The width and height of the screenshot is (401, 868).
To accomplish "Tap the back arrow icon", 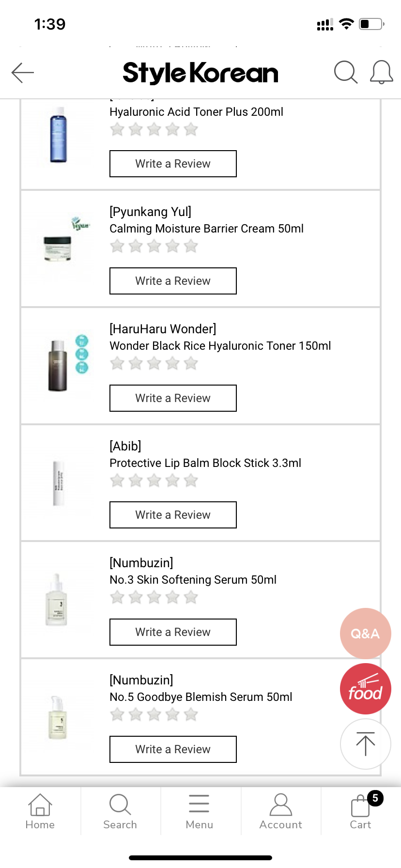I will point(23,73).
